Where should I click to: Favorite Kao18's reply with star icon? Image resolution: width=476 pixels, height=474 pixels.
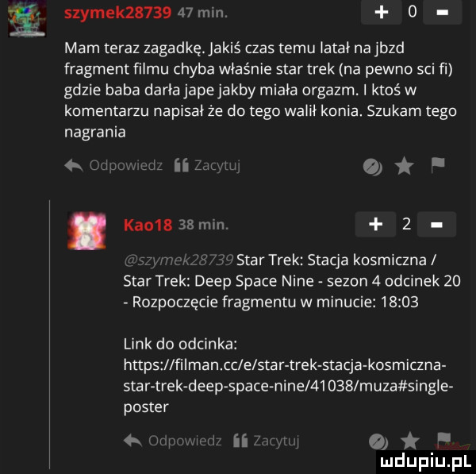410,441
